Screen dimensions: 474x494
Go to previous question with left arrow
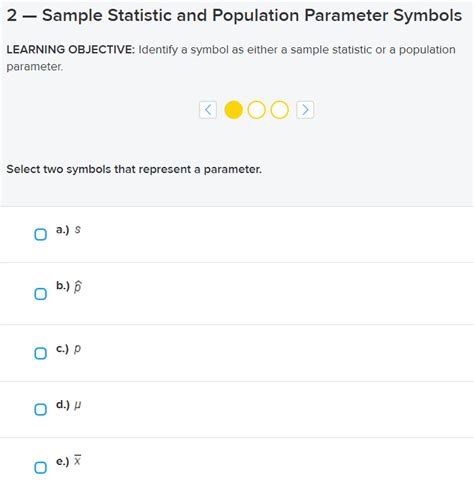[x=208, y=110]
